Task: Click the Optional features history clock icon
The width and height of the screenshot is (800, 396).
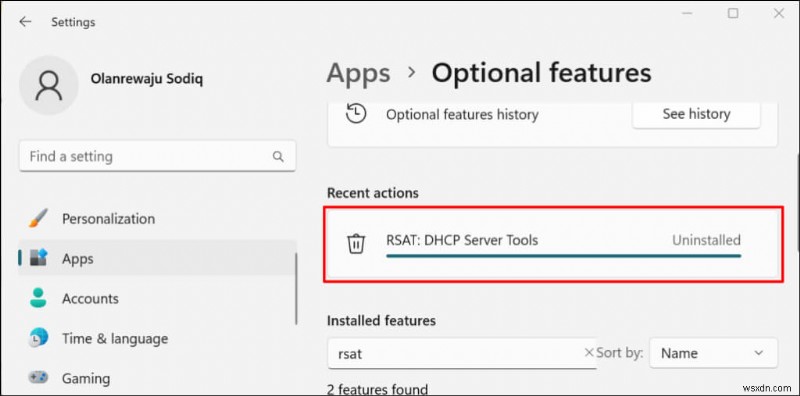Action: tap(356, 113)
